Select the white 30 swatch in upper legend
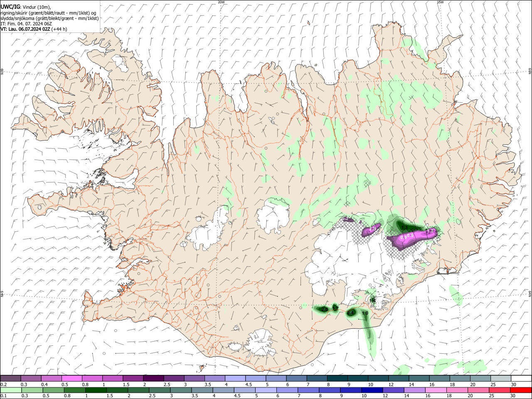Viewport: 532px width, 399px height. tap(521, 378)
